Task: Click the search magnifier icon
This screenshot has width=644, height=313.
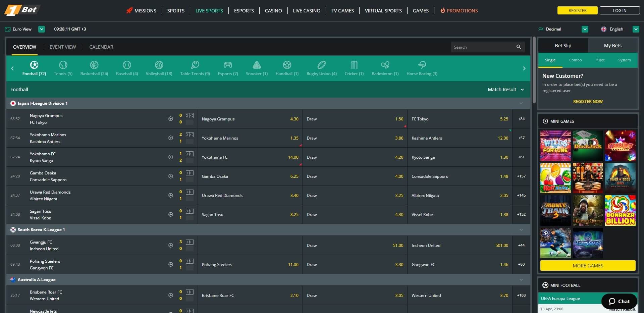Action: [x=519, y=47]
